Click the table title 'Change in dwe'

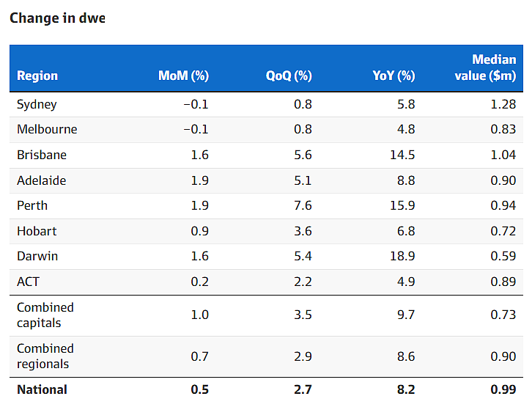57,18
